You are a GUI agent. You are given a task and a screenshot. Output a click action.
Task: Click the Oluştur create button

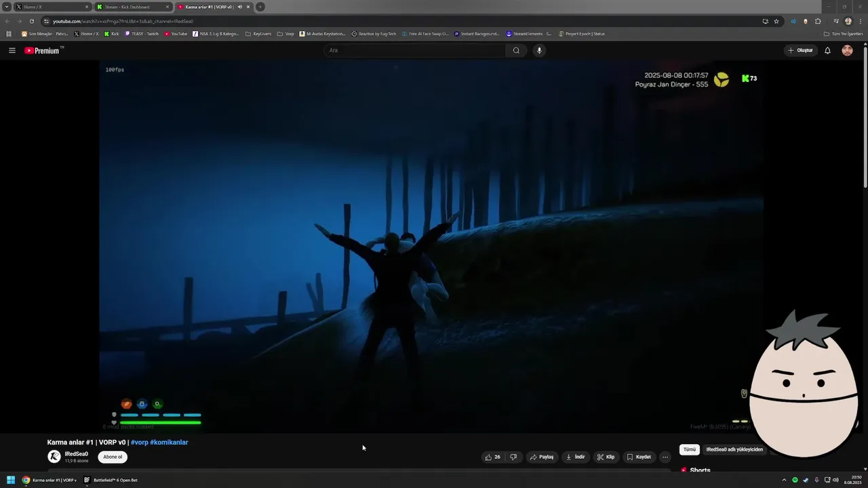click(800, 50)
